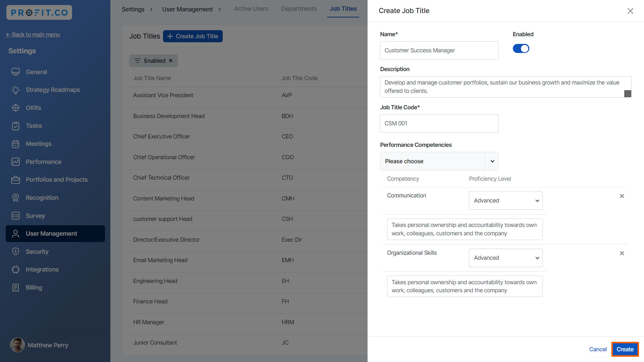Remove the Enabled filter chip

pos(171,61)
